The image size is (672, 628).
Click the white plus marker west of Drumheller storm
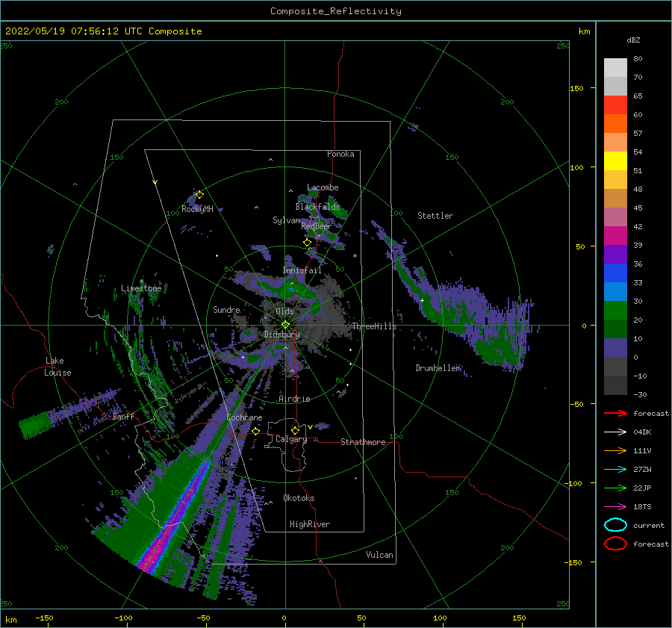click(x=422, y=300)
